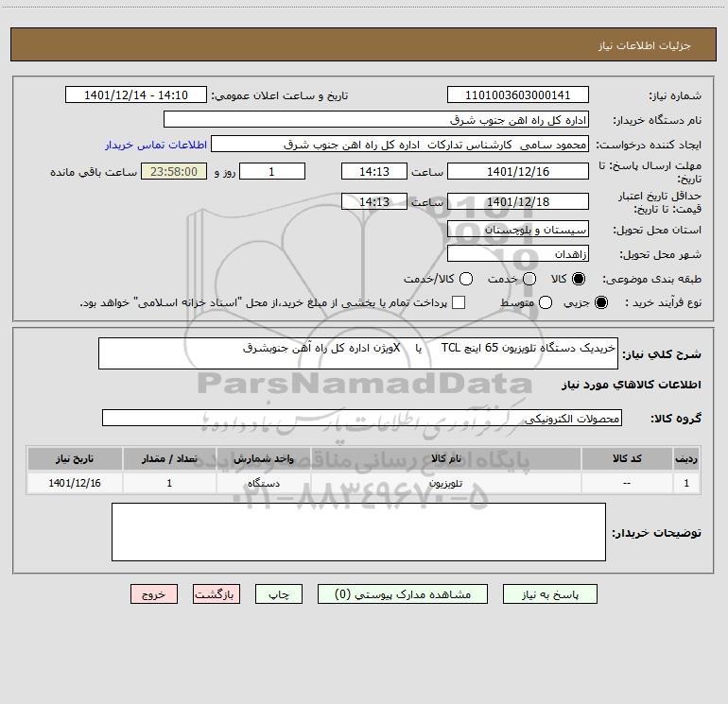Viewport: 728px width, 704px height.
Task: Click the response deadline time 14:13 field
Action: tap(374, 172)
